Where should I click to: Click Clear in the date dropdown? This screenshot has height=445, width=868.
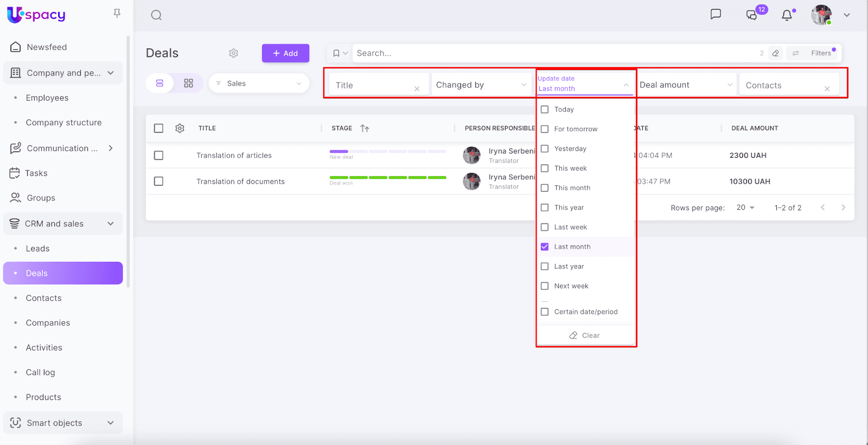pos(585,336)
